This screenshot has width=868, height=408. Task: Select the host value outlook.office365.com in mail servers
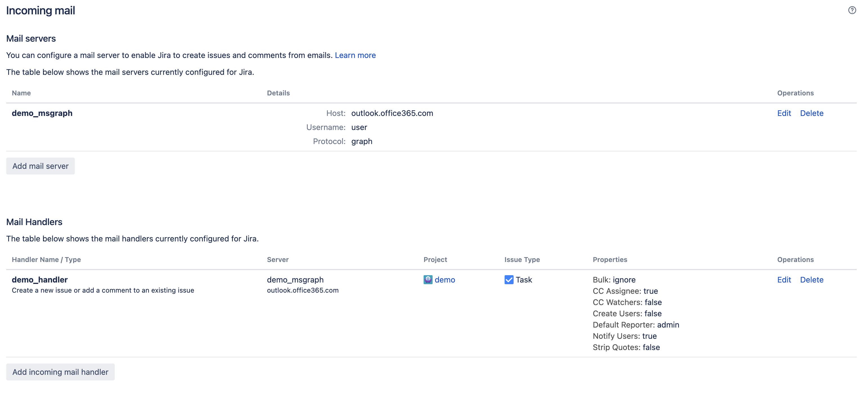click(x=392, y=113)
